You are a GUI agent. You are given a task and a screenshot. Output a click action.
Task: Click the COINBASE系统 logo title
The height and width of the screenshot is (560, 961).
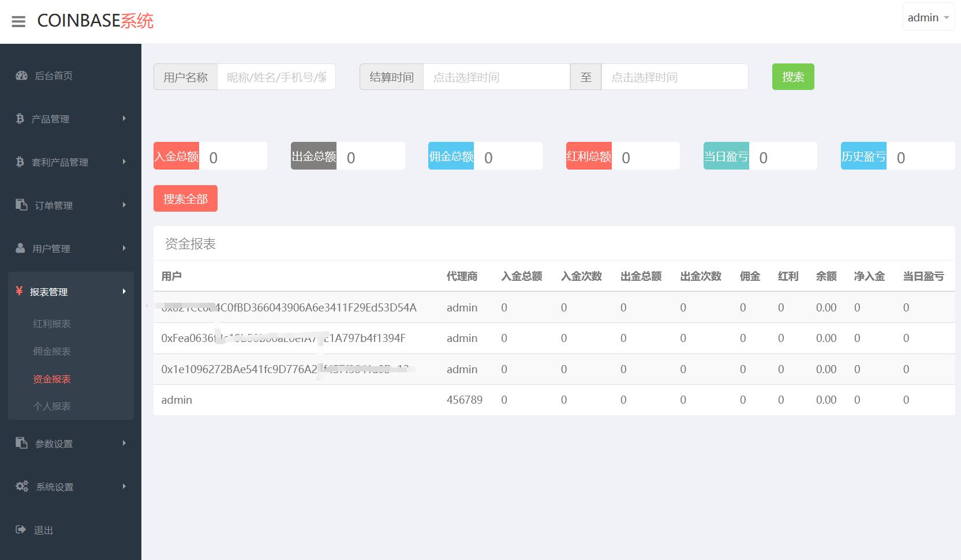point(95,21)
